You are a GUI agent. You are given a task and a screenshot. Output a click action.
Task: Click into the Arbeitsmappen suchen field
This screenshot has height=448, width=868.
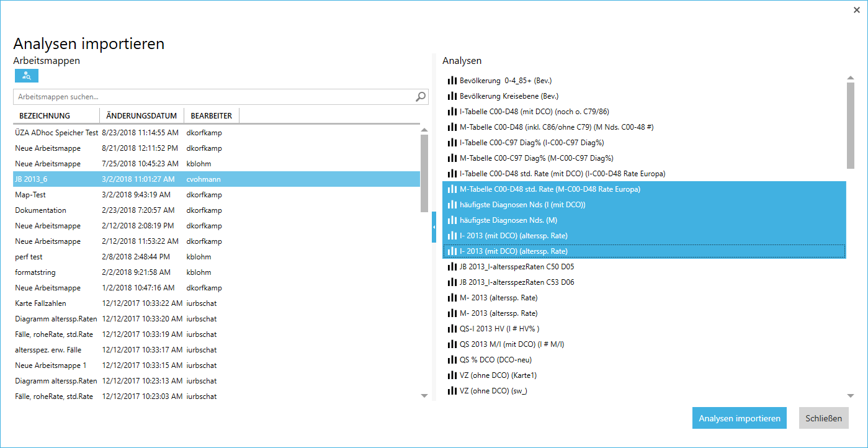214,97
